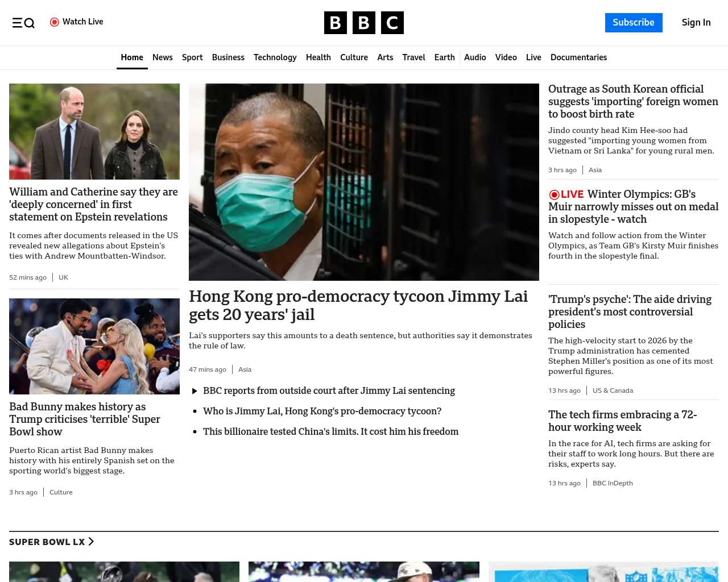728x582 pixels.
Task: Open the Documentaries tab
Action: (578, 57)
